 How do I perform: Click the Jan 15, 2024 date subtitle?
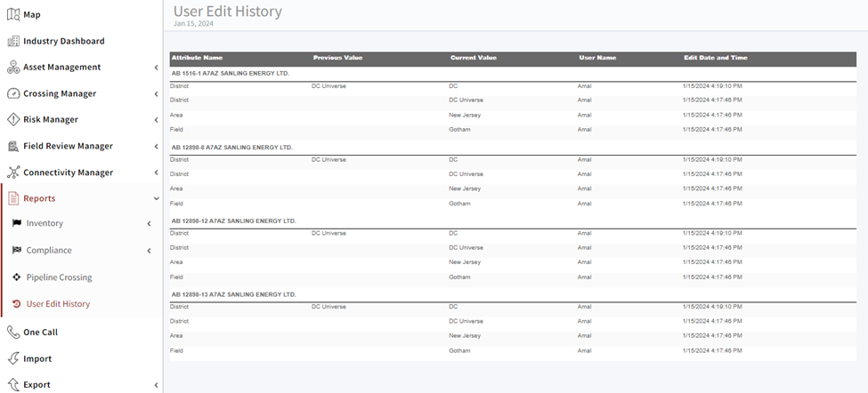[x=193, y=24]
